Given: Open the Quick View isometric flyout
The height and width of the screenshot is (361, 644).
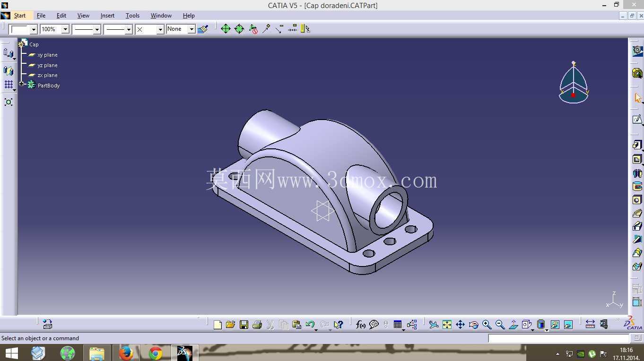Looking at the screenshot, I should pos(532,330).
